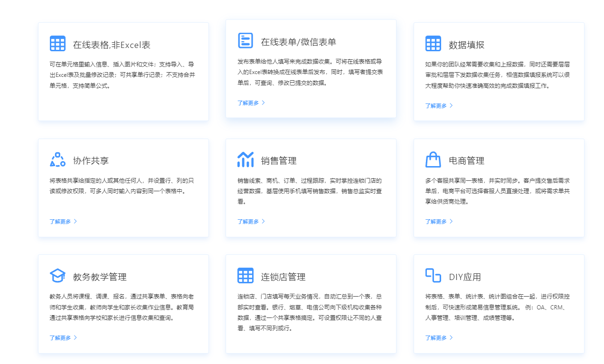Click the graduation cap icon for 教务教学管理
This screenshot has width=604, height=364.
pos(57,276)
